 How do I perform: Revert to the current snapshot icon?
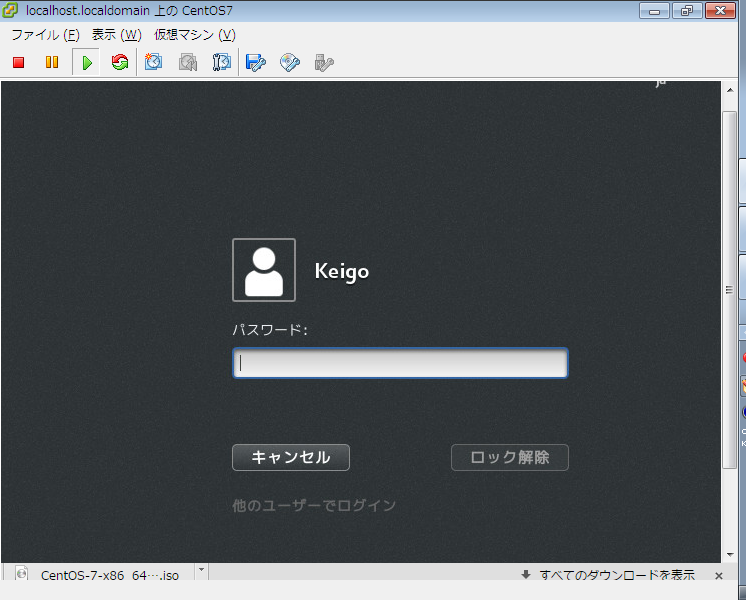pos(188,62)
